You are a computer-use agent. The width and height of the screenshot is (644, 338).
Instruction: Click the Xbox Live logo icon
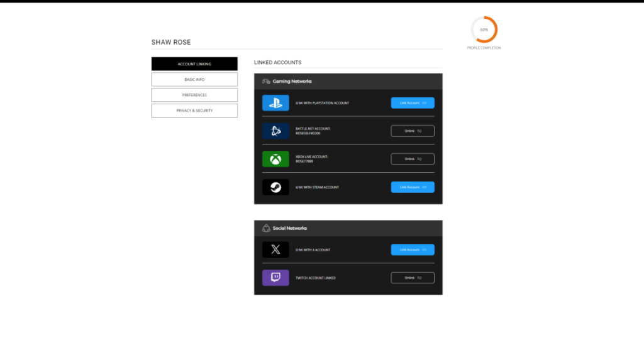[x=275, y=159]
